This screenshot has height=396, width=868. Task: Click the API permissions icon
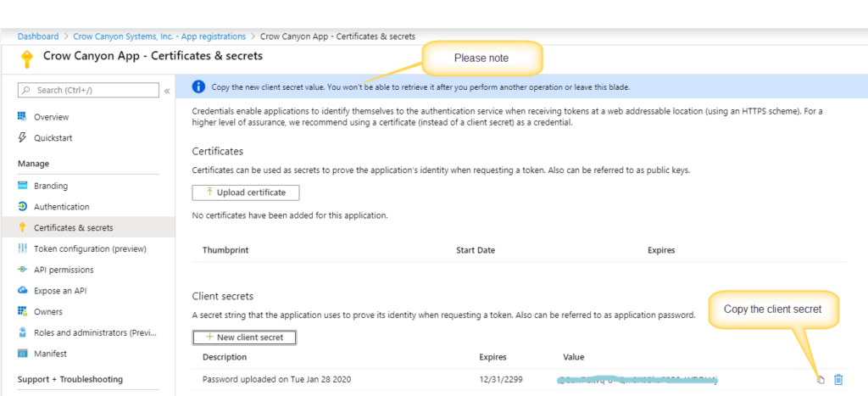[22, 270]
